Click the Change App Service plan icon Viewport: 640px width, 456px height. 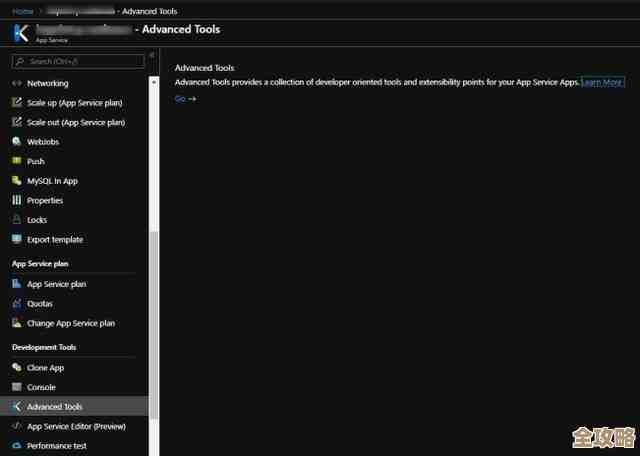click(17, 323)
